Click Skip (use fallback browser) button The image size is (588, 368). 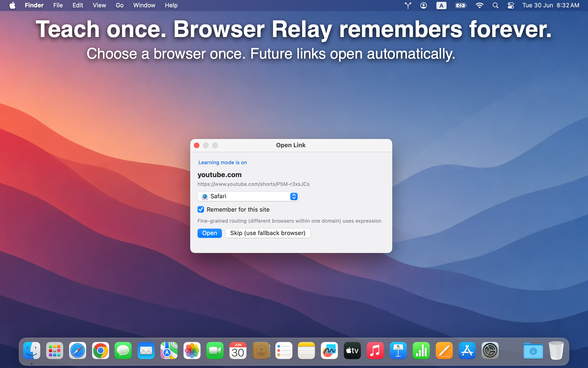click(x=268, y=233)
